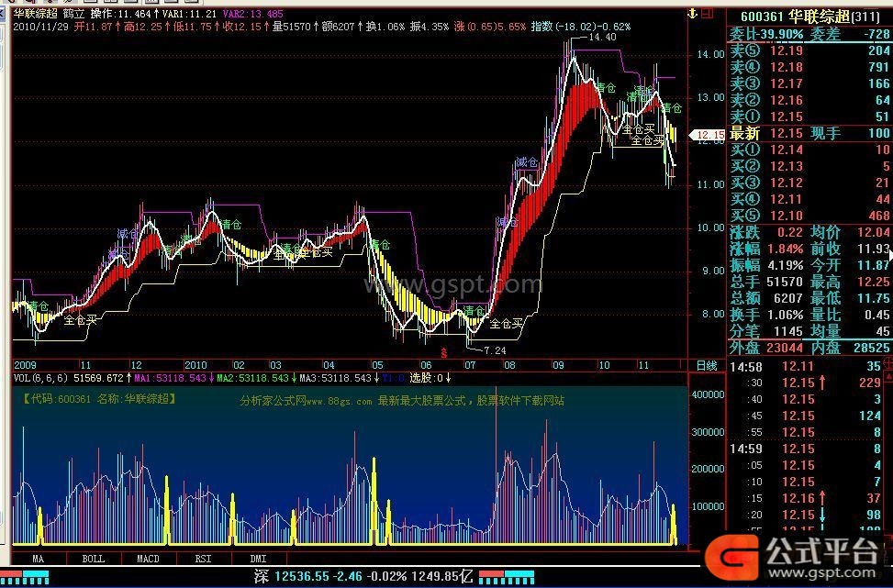Click the 卖③ sell order row at 12.17
Screen dimensions: 893x588
coord(809,83)
